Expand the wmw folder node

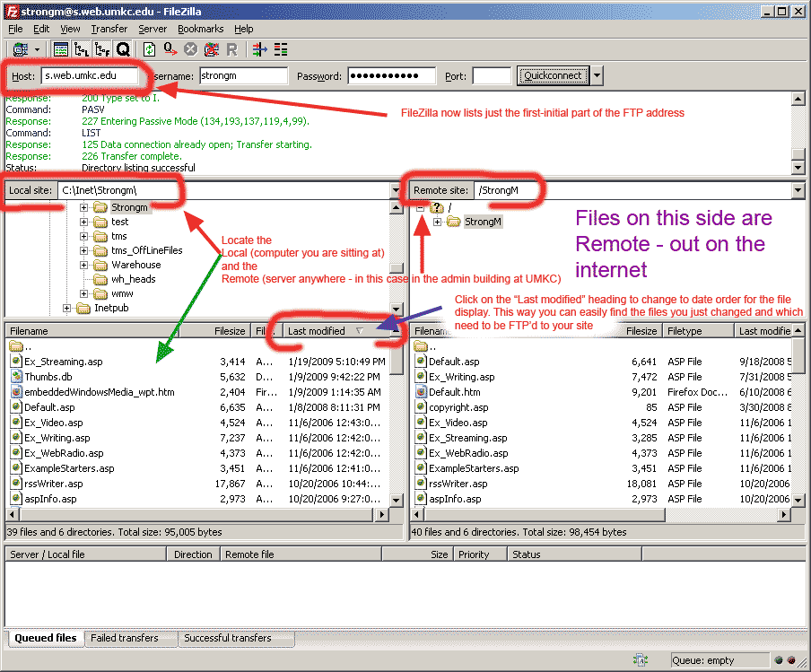(x=83, y=294)
